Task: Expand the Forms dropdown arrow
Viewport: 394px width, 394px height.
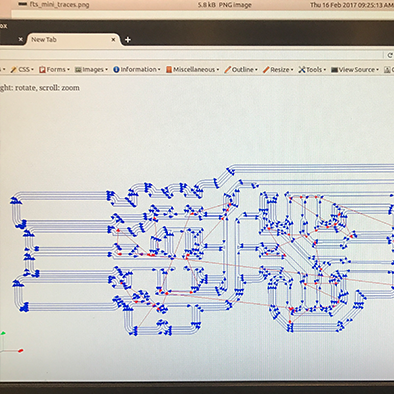Action: [x=68, y=70]
